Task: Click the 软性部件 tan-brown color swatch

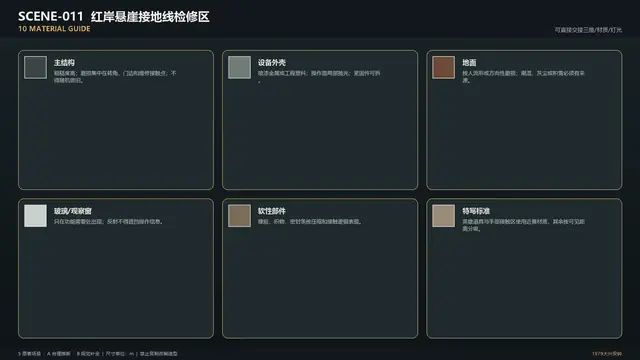Action: [x=240, y=216]
